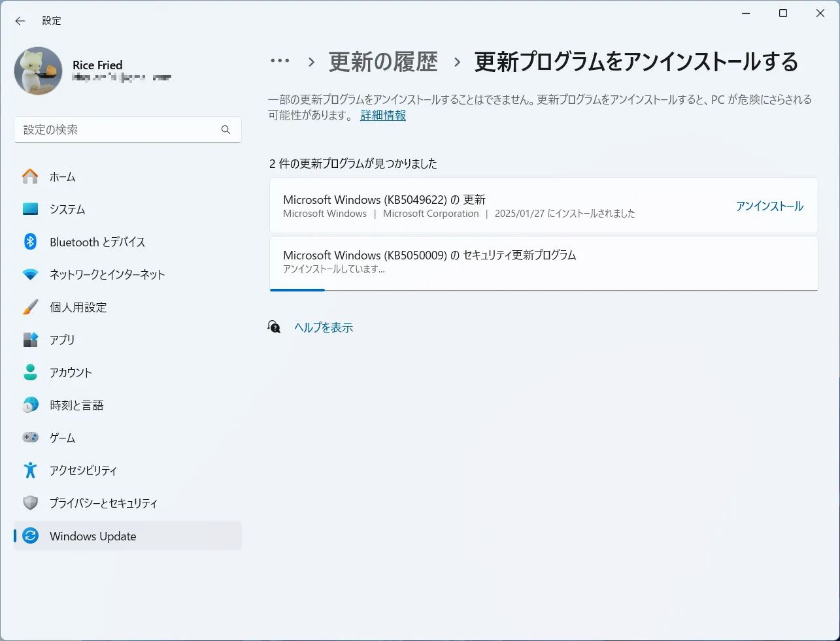This screenshot has height=641, width=840.
Task: Click the システム monitor icon
Action: point(30,209)
